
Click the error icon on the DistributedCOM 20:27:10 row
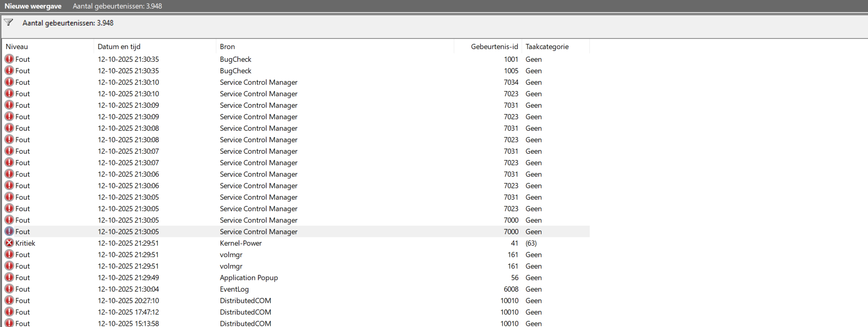point(9,300)
